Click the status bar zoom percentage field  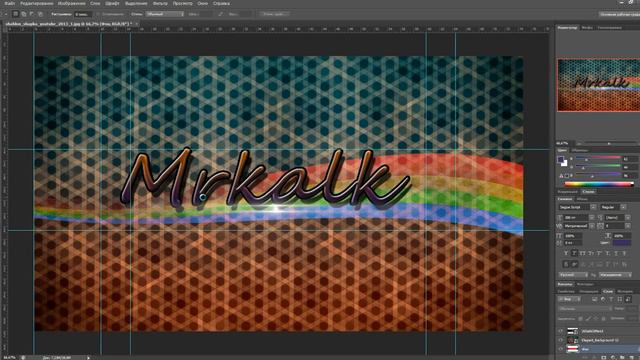point(10,358)
